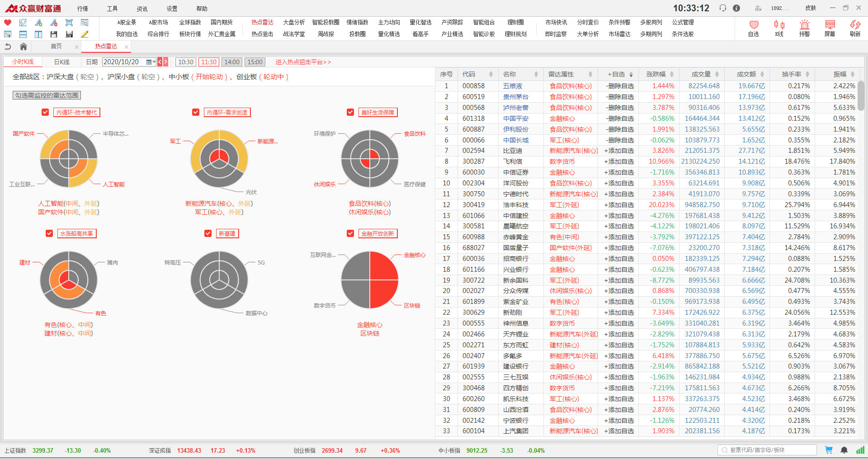Viewport: 868px width, 459px height.
Task: Sort by 成交额 column arrows
Action: click(x=762, y=75)
